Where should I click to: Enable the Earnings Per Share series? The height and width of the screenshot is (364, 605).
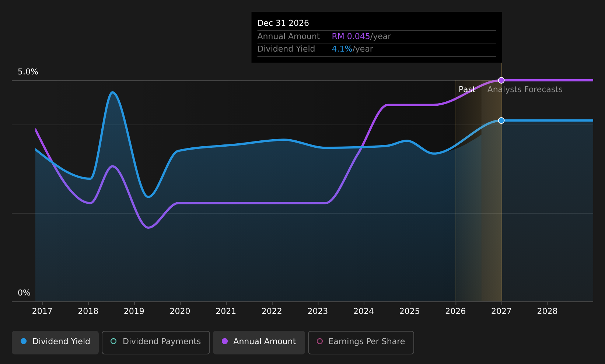pyautogui.click(x=361, y=342)
